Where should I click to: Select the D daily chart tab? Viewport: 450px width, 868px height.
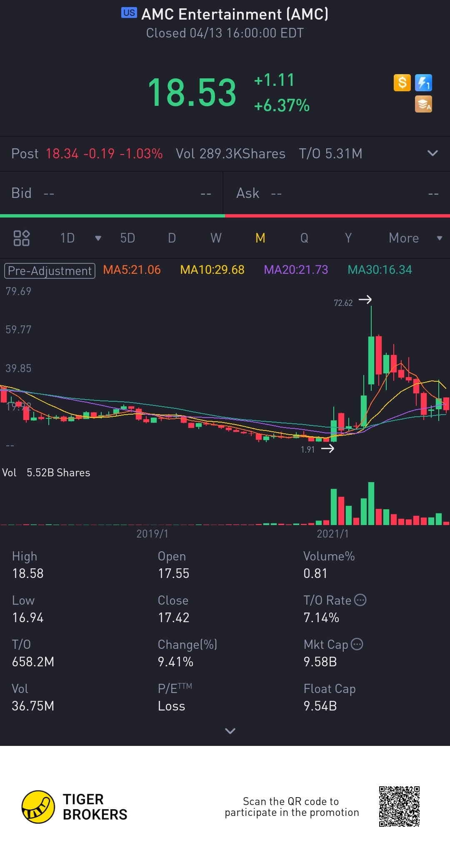pyautogui.click(x=172, y=238)
